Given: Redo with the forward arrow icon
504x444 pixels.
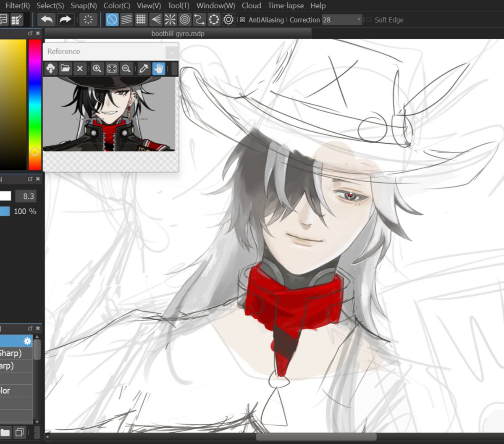Looking at the screenshot, I should 65,20.
